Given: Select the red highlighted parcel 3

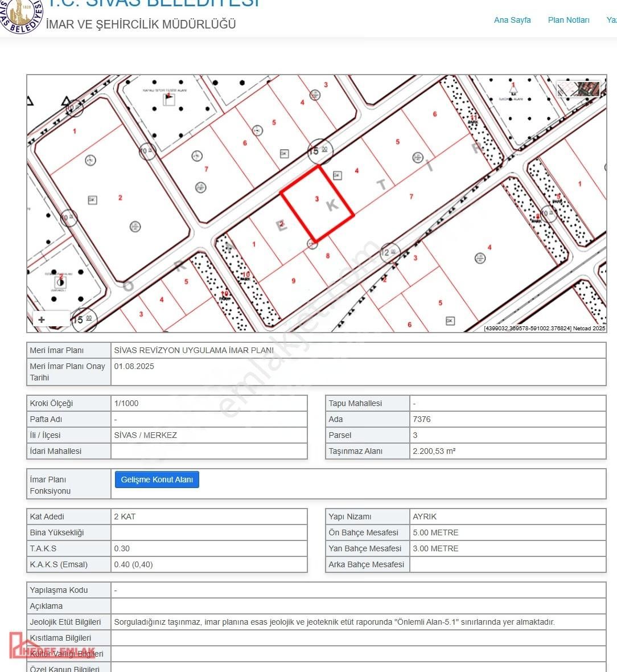Looking at the screenshot, I should (317, 203).
